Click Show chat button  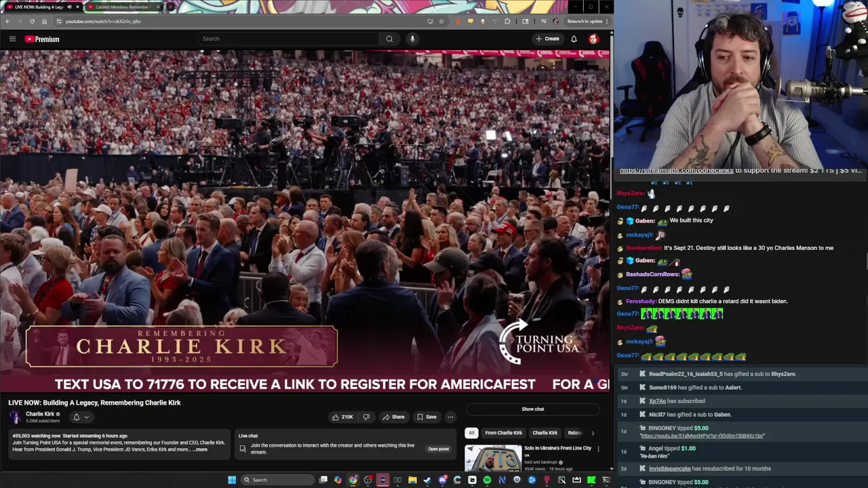pos(533,409)
